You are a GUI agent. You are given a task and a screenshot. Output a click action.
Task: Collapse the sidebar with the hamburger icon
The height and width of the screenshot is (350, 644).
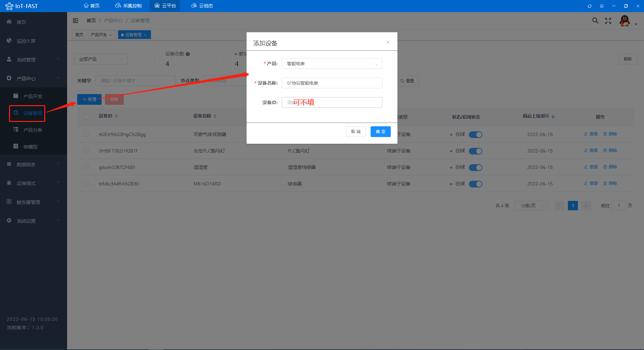click(75, 21)
